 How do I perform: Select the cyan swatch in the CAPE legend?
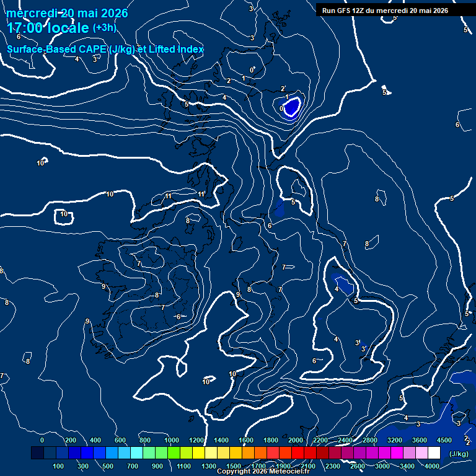136,452
